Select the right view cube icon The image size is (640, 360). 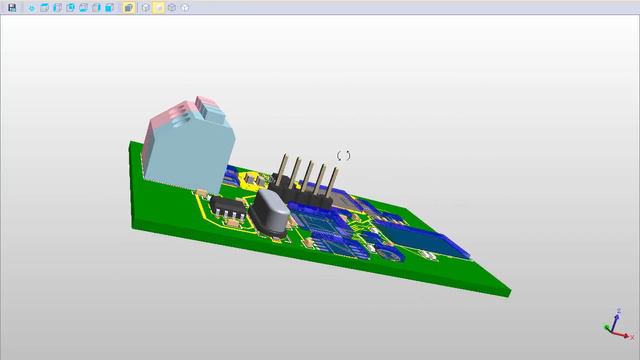click(97, 7)
